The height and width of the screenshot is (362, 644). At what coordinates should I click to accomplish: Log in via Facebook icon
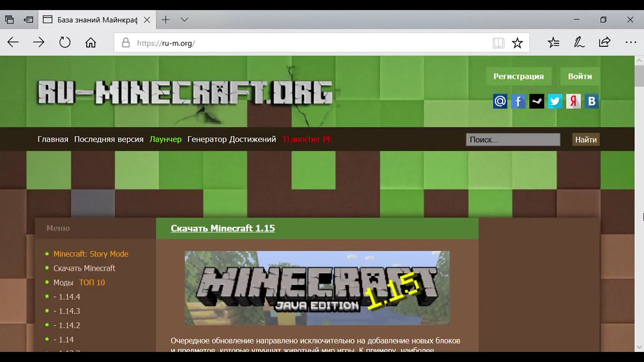tap(519, 102)
